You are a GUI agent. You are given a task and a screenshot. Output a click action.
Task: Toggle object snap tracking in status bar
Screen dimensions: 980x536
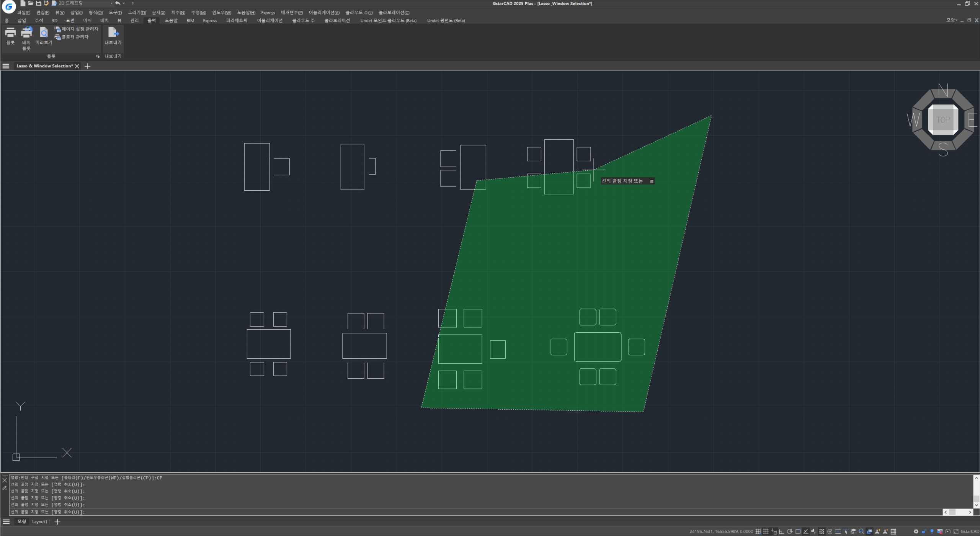pyautogui.click(x=806, y=531)
